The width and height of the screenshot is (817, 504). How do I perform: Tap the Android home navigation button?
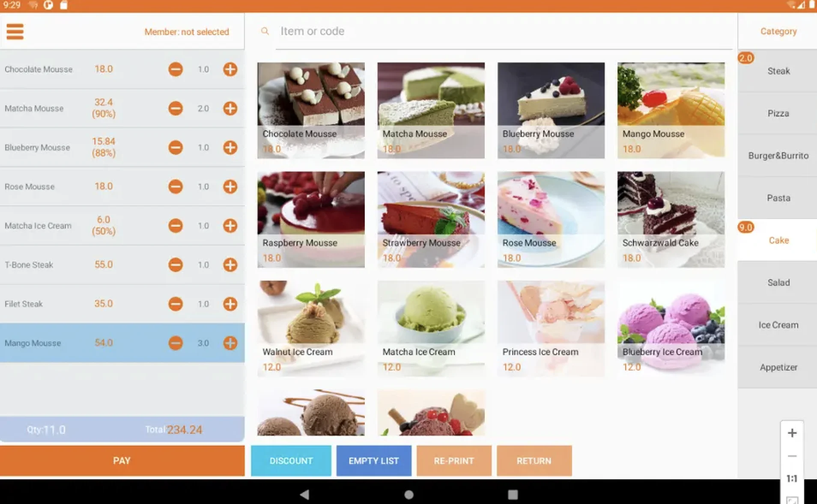(409, 495)
